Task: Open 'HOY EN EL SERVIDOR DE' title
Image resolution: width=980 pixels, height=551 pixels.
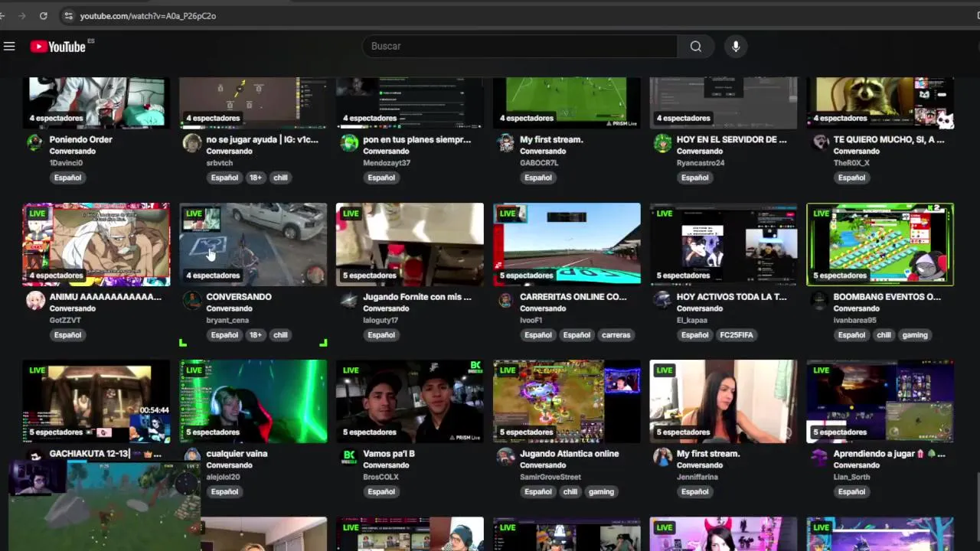Action: point(731,140)
